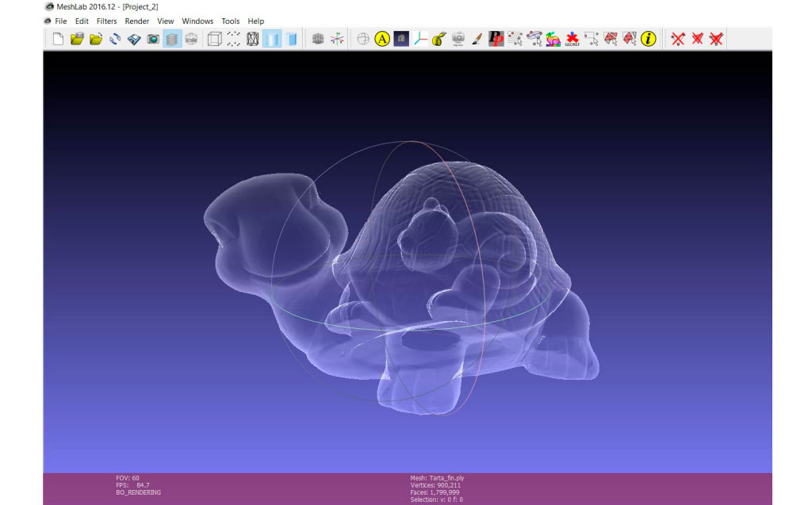
Task: Enable Wireframe rendering mode
Action: (253, 39)
